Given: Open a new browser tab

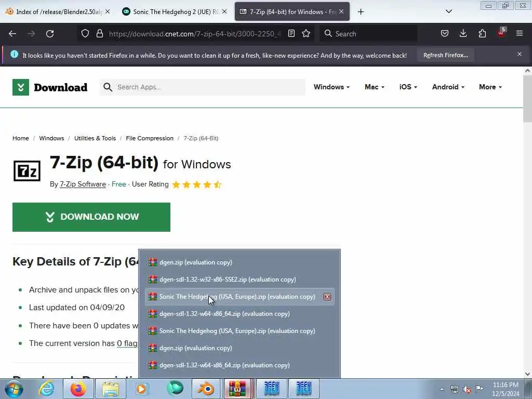Looking at the screenshot, I should tap(361, 12).
